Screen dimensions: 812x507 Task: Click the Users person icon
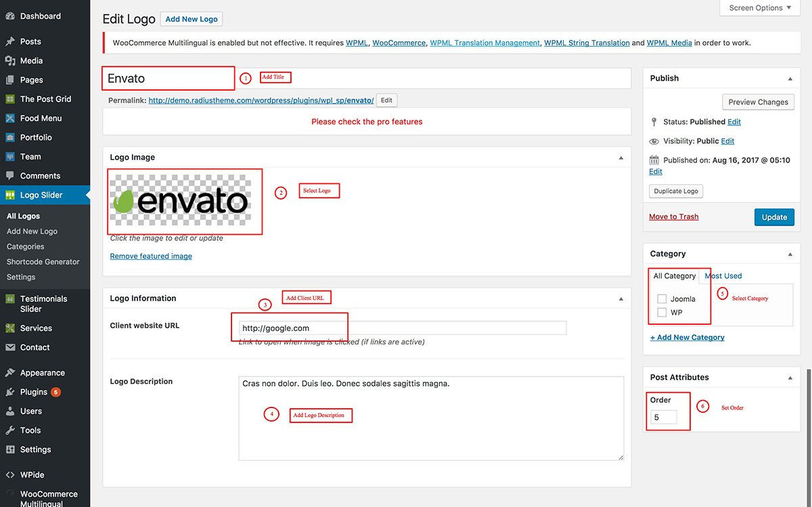10,411
